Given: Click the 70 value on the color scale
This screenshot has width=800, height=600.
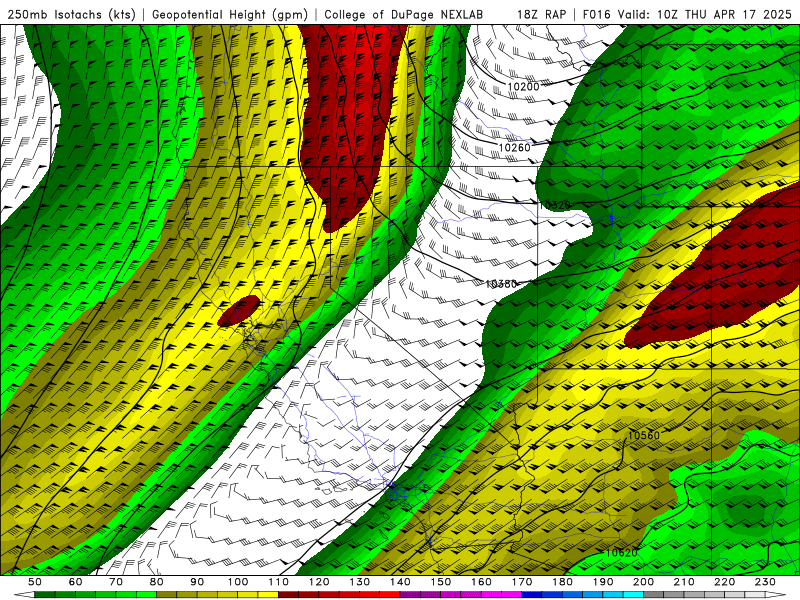Looking at the screenshot, I should click(x=116, y=582).
